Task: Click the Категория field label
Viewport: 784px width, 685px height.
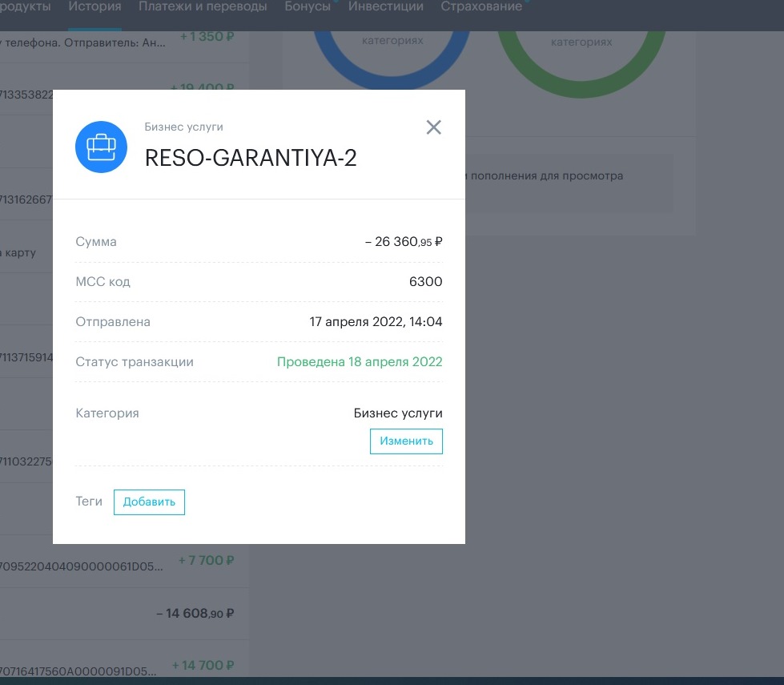Action: click(x=107, y=413)
